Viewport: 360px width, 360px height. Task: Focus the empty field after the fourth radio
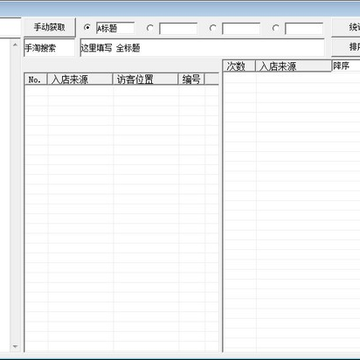click(x=304, y=28)
